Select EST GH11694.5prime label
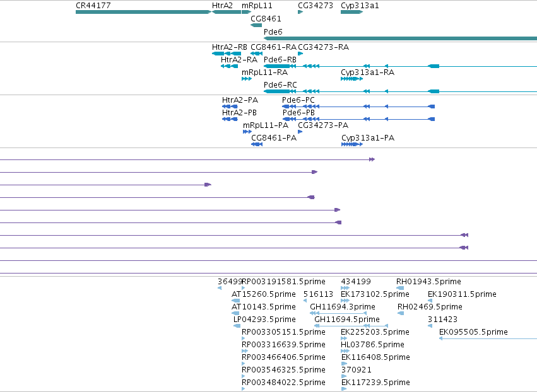Viewport: 537px width, 392px height. [x=347, y=320]
